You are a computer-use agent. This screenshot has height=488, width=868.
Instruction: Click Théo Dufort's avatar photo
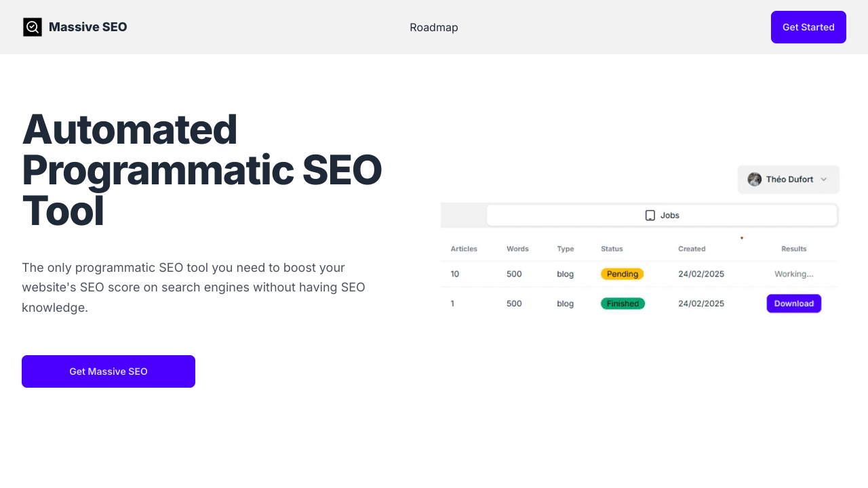point(754,179)
